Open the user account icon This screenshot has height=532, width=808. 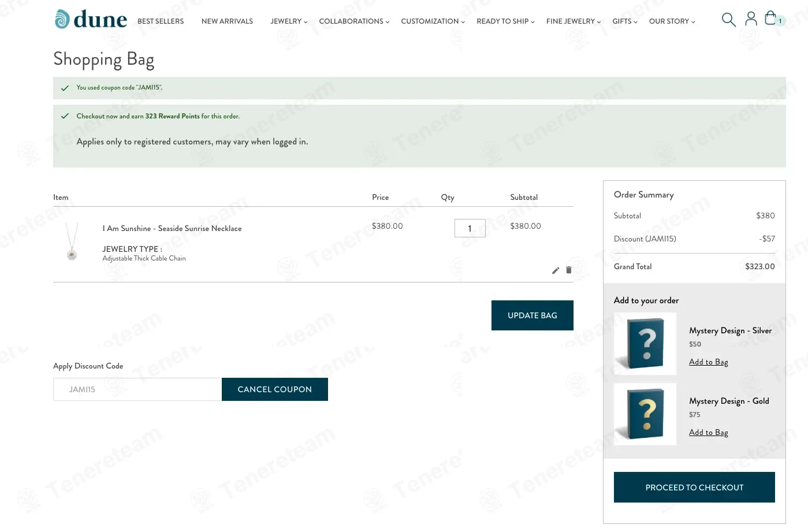pyautogui.click(x=751, y=19)
